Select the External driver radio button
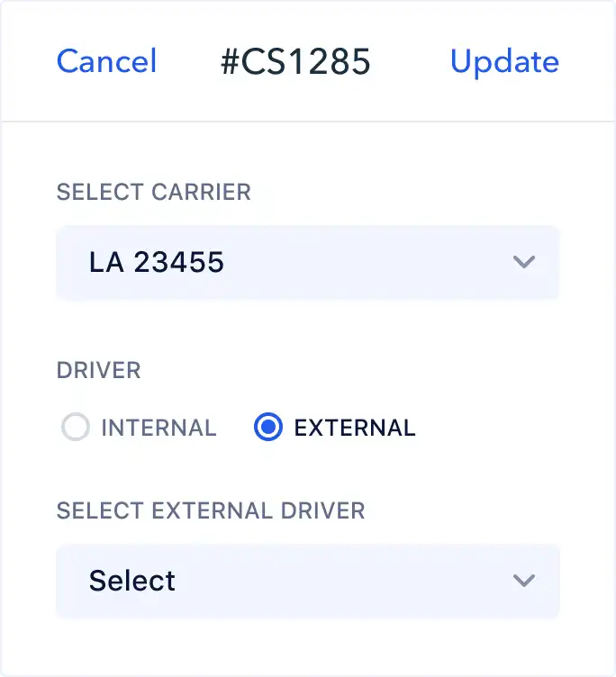This screenshot has width=616, height=677. point(269,428)
